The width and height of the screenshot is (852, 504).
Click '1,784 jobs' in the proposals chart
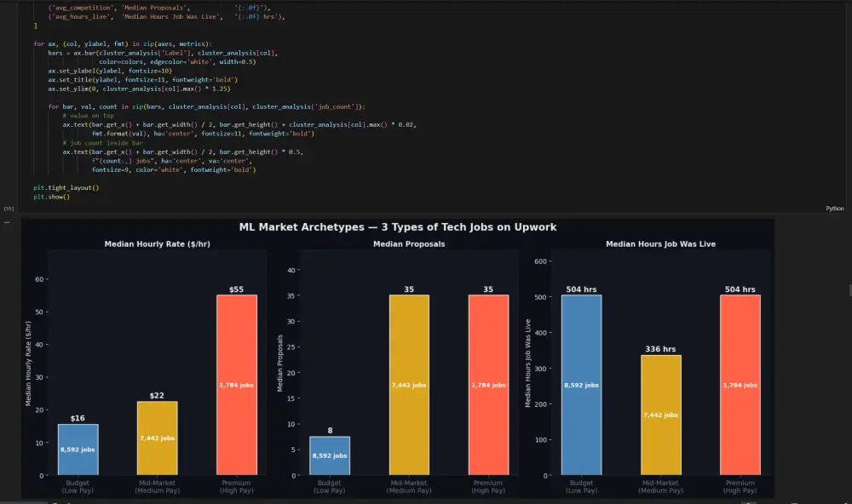pos(488,385)
